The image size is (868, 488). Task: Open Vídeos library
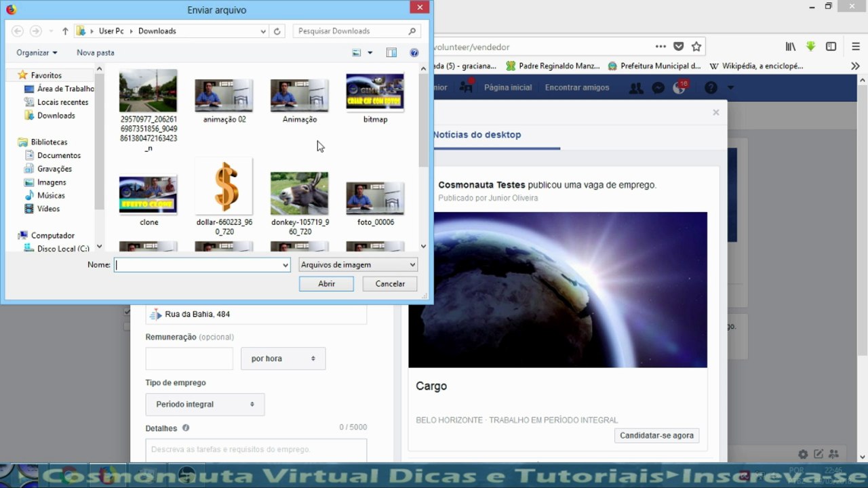(x=48, y=209)
